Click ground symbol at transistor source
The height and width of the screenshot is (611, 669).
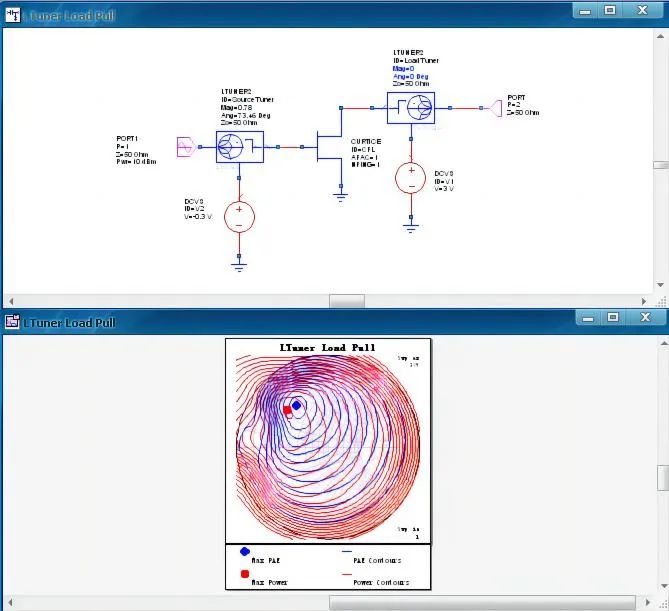pos(340,197)
